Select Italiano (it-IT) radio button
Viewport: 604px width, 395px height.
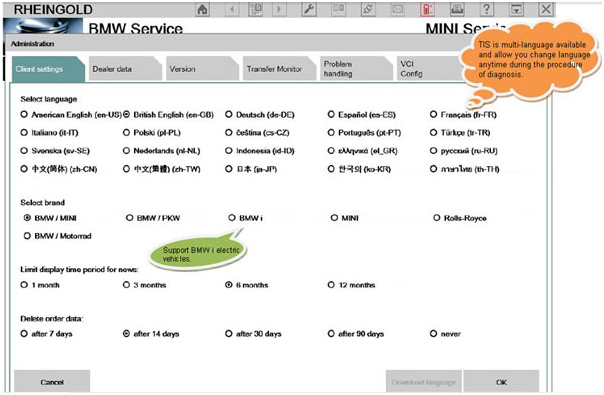tap(24, 133)
